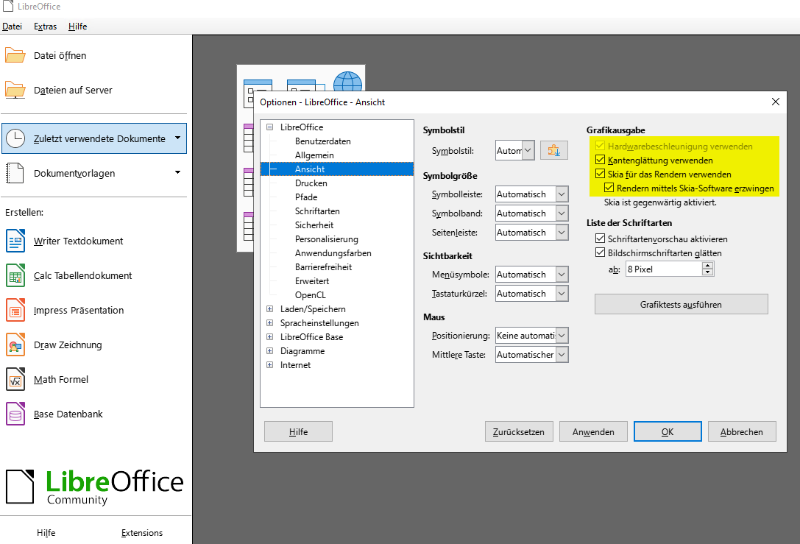Click Hilfe at Start Center bottom
Image resolution: width=800 pixels, height=544 pixels.
(x=46, y=532)
